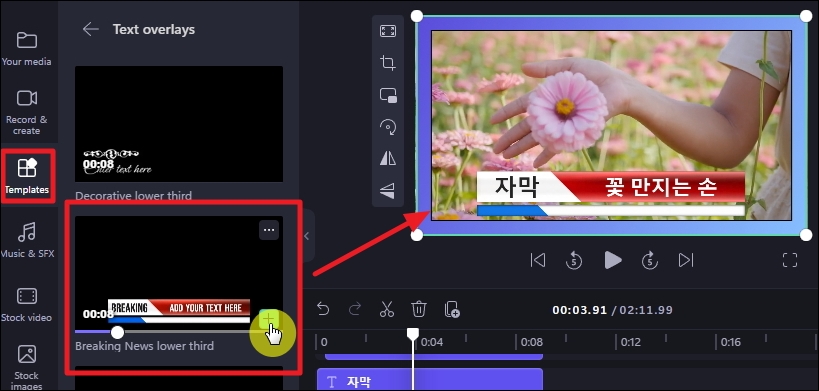Open Stock images sidebar section

point(27,367)
